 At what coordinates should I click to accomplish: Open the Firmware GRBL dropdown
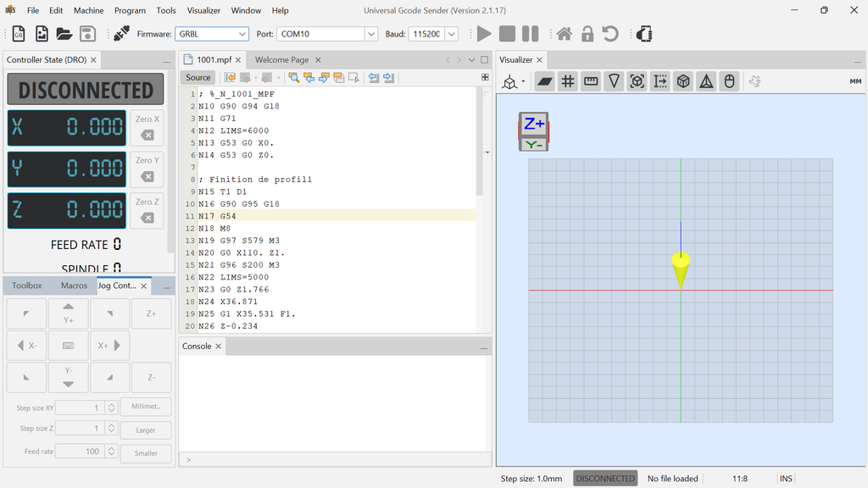[x=211, y=34]
